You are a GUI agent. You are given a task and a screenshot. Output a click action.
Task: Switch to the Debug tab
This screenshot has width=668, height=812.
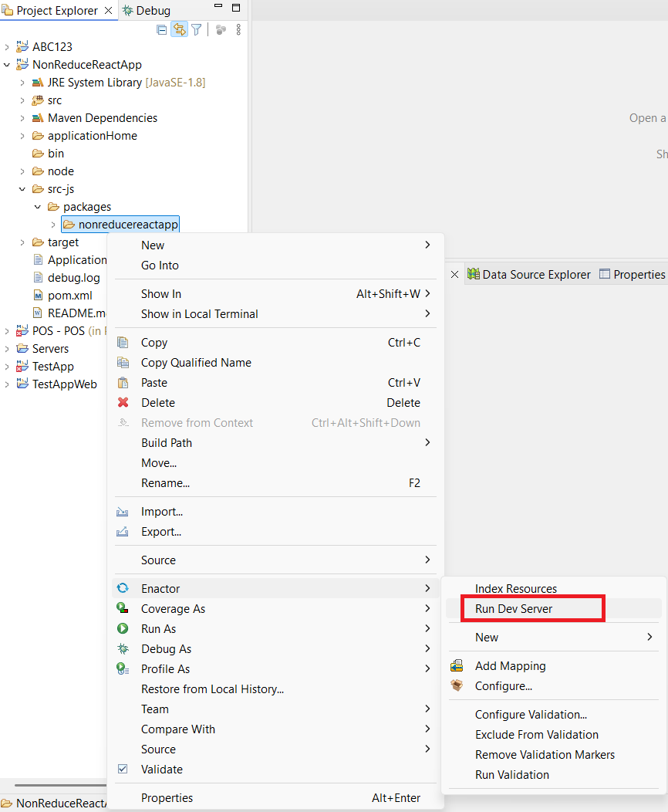[x=147, y=10]
